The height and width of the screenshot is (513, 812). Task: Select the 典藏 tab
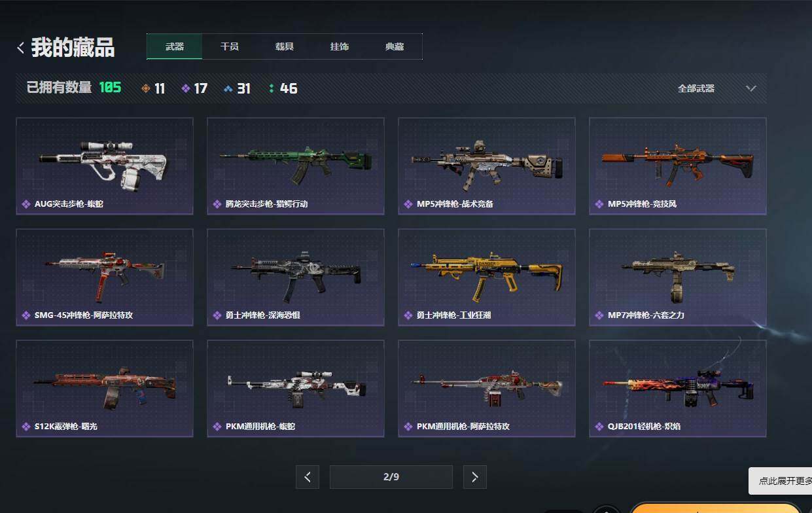click(x=395, y=46)
